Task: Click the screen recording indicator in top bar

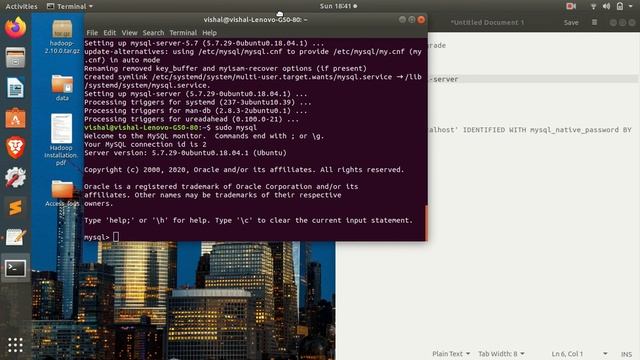Action: click(x=571, y=6)
